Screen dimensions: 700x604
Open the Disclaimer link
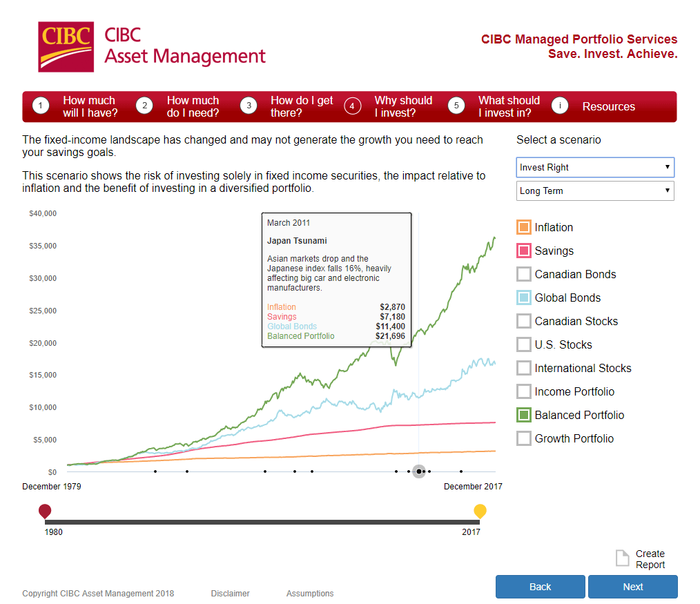pyautogui.click(x=231, y=593)
